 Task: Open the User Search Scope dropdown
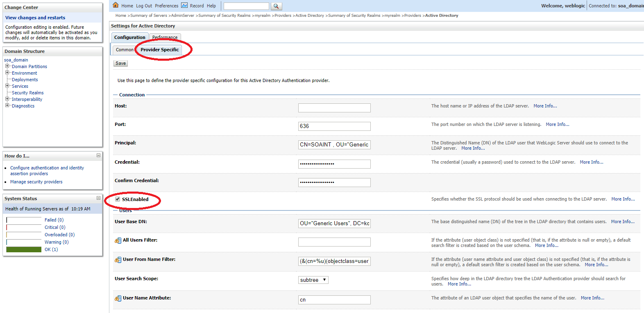[313, 280]
